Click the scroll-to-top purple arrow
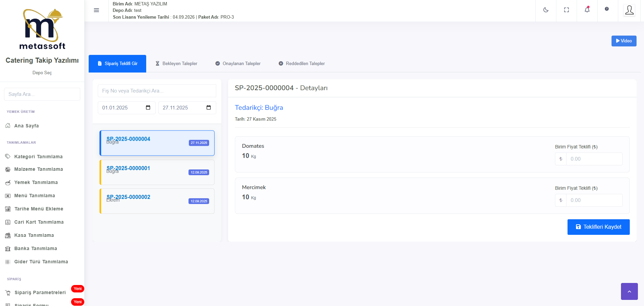Screen dimensions: 644x306 tap(629, 291)
